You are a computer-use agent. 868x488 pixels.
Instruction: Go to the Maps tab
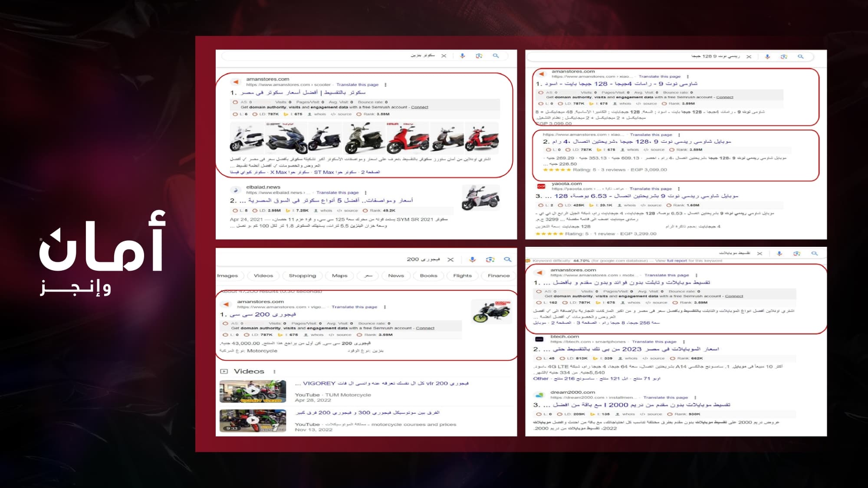pos(340,276)
